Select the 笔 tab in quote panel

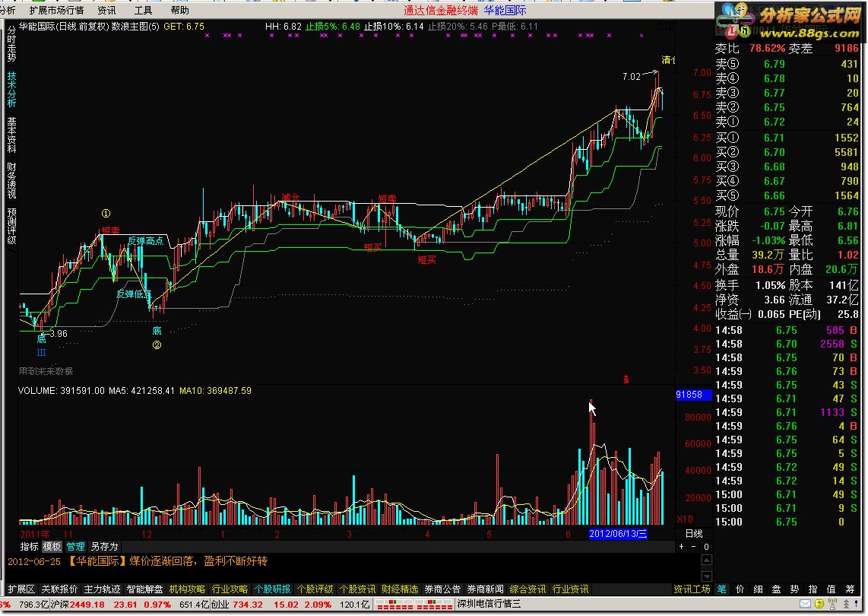click(722, 589)
